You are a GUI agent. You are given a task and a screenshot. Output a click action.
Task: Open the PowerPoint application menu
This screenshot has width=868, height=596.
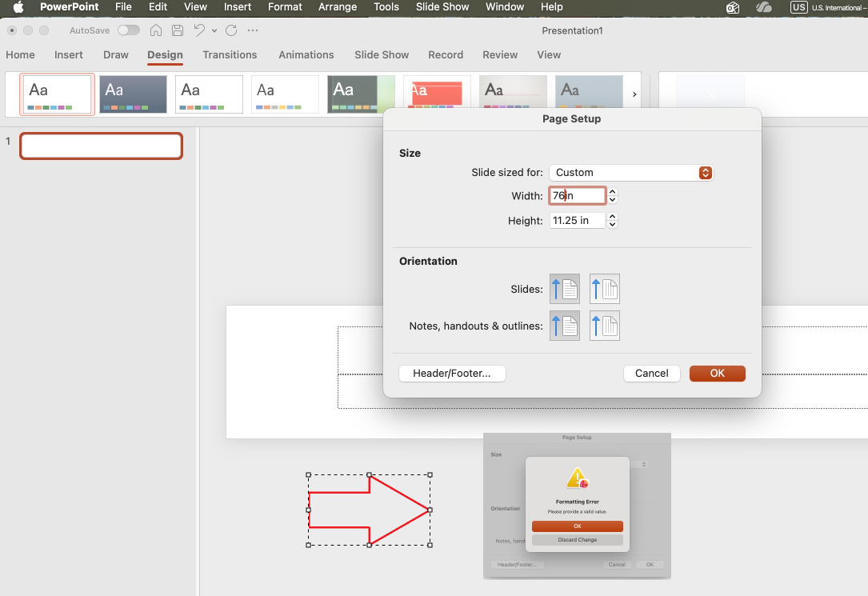coord(69,7)
